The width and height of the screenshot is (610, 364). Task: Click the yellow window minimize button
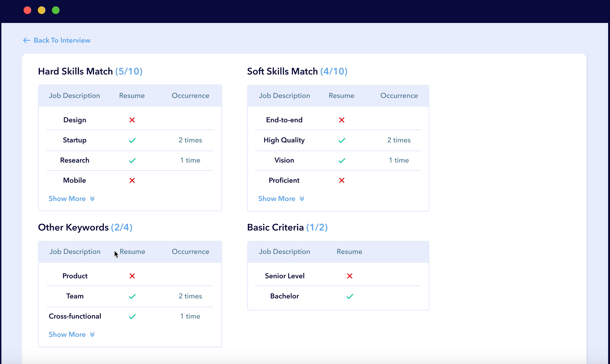[x=41, y=10]
